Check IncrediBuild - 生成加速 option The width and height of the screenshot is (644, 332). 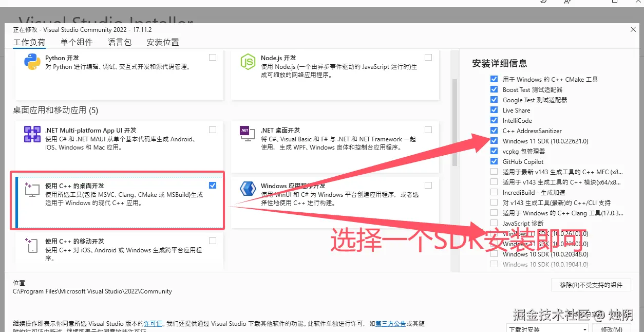pos(494,192)
